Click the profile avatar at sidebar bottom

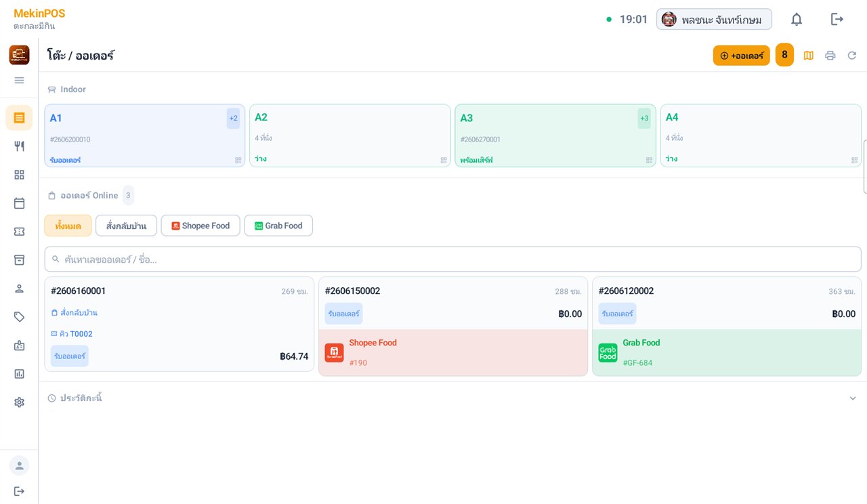[19, 465]
